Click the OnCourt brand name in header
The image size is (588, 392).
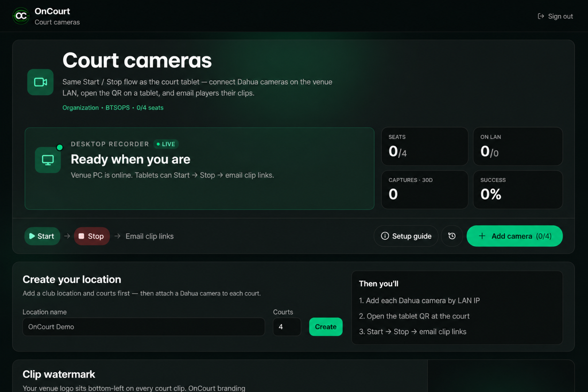click(x=52, y=11)
